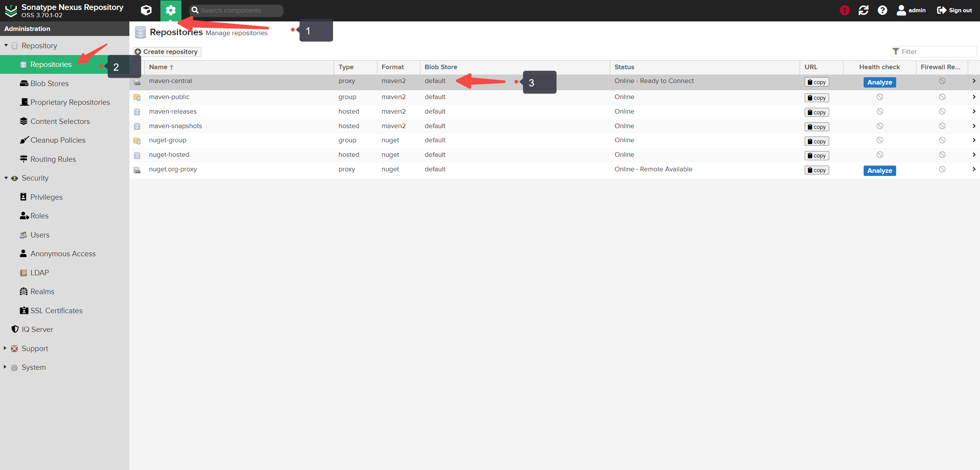Copy the maven-releases URL
980x470 pixels.
[817, 112]
